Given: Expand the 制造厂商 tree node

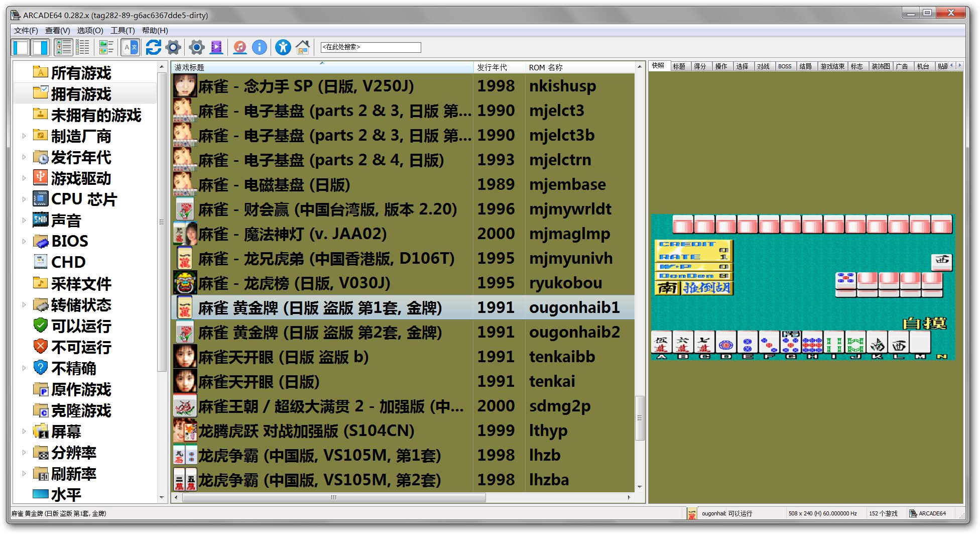Looking at the screenshot, I should click(24, 136).
